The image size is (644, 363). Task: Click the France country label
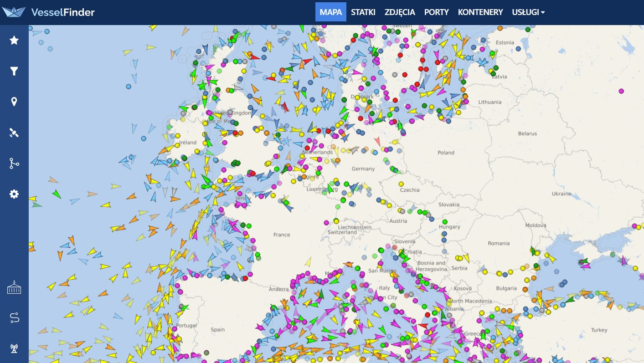tap(282, 235)
